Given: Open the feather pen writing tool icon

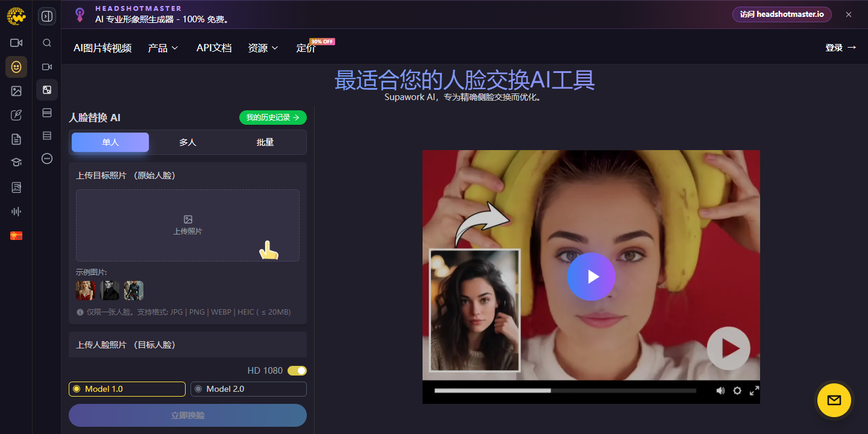Looking at the screenshot, I should 16,115.
